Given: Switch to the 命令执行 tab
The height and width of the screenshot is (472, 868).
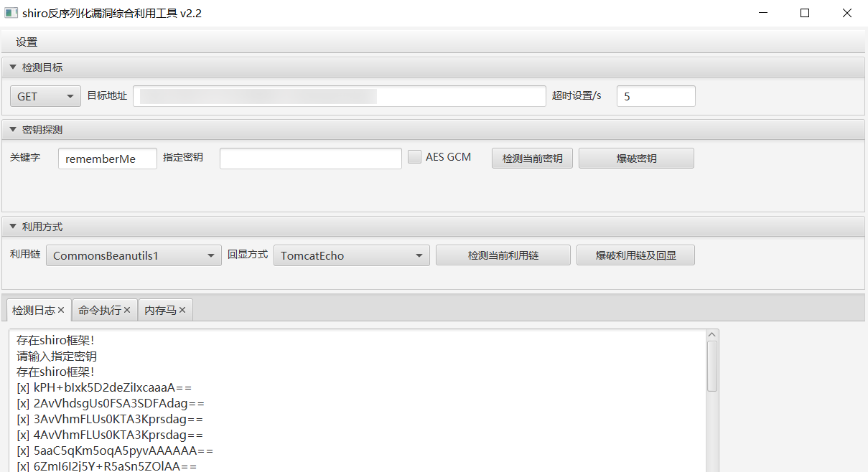Looking at the screenshot, I should [x=99, y=310].
